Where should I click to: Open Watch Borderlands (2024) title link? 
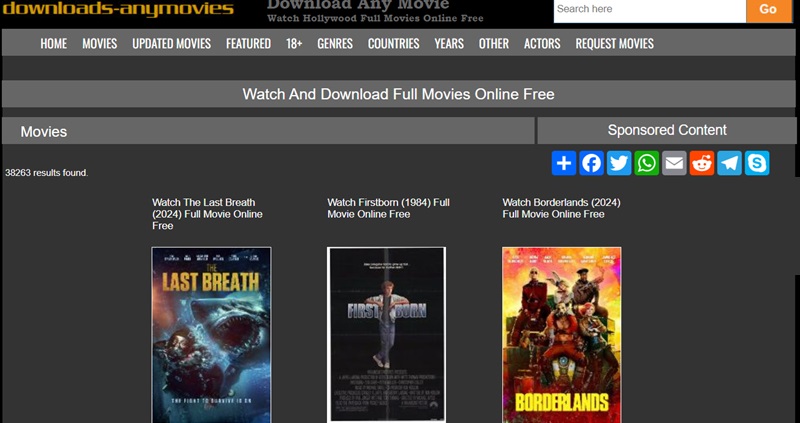[561, 208]
